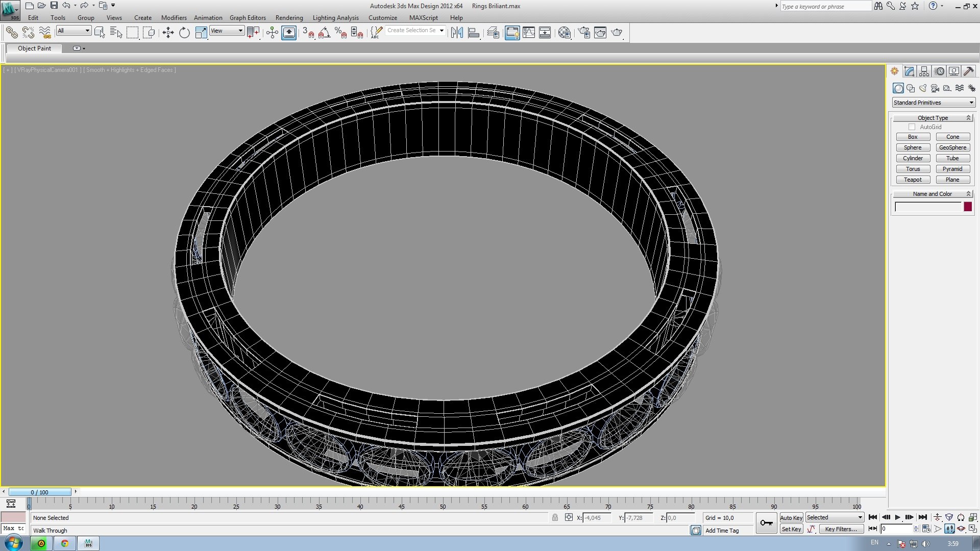
Task: Select the Cameras category icon
Action: click(935, 88)
